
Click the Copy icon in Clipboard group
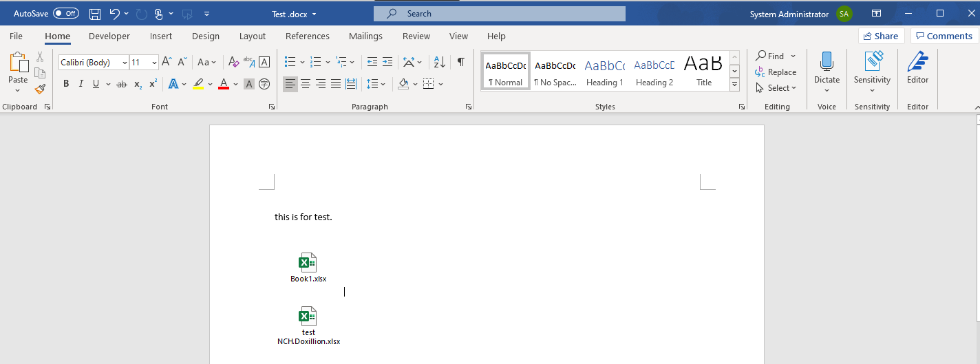[x=40, y=73]
